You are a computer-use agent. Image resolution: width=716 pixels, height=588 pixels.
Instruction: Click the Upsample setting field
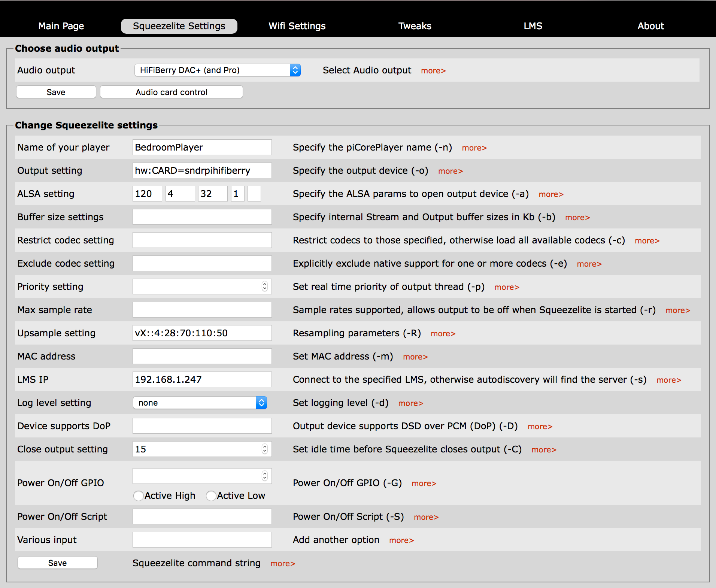pyautogui.click(x=202, y=333)
